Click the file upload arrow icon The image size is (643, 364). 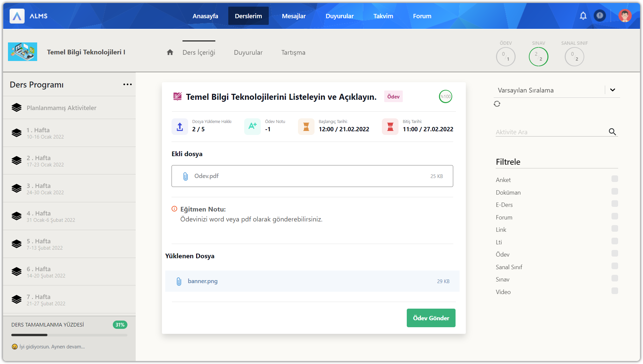click(179, 127)
